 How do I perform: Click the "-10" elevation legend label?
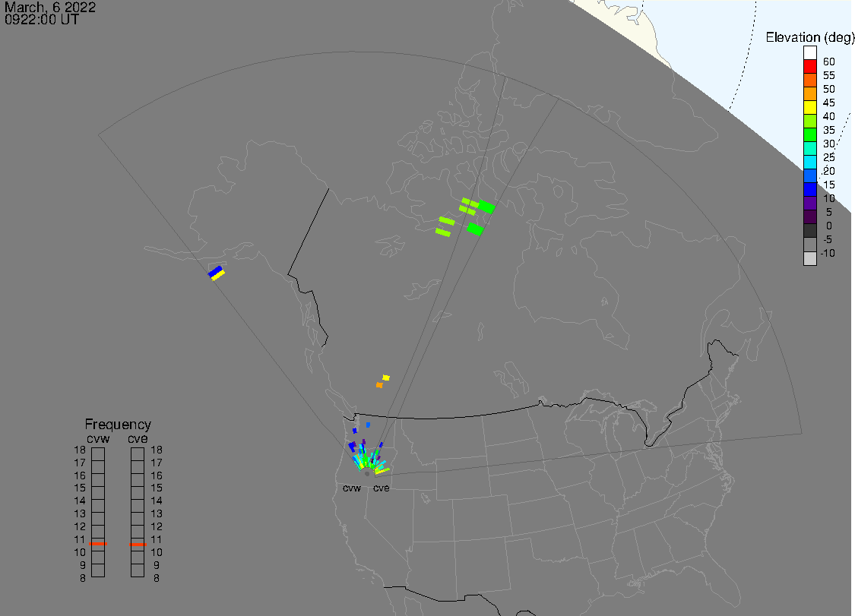pos(828,253)
